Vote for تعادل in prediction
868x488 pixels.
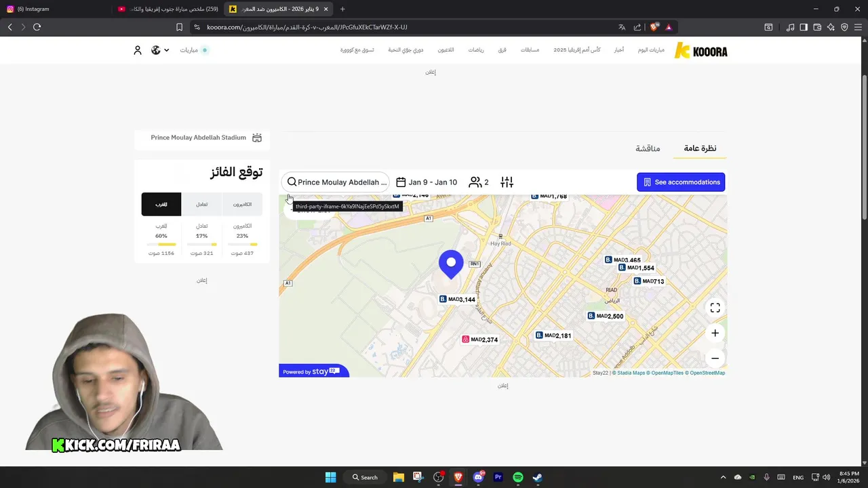(x=201, y=204)
